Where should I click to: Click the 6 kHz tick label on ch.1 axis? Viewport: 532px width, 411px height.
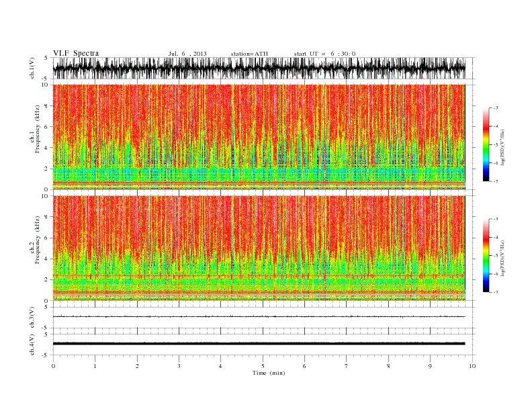(x=46, y=127)
